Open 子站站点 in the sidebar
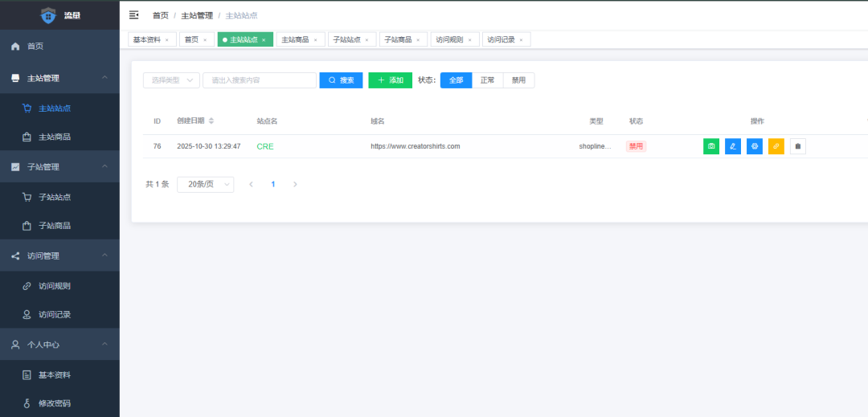This screenshot has width=868, height=417. click(x=59, y=197)
